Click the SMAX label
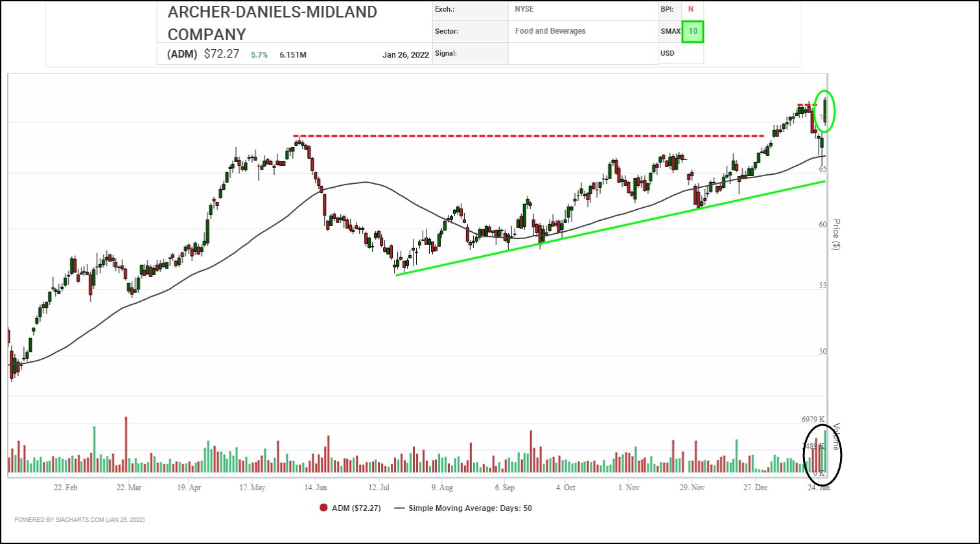Image resolution: width=980 pixels, height=544 pixels. 671,31
